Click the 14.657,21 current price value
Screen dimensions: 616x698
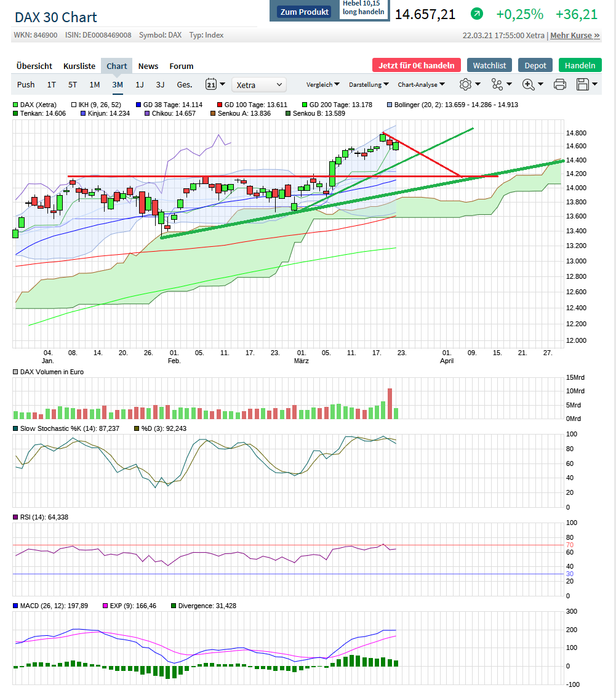pos(425,14)
